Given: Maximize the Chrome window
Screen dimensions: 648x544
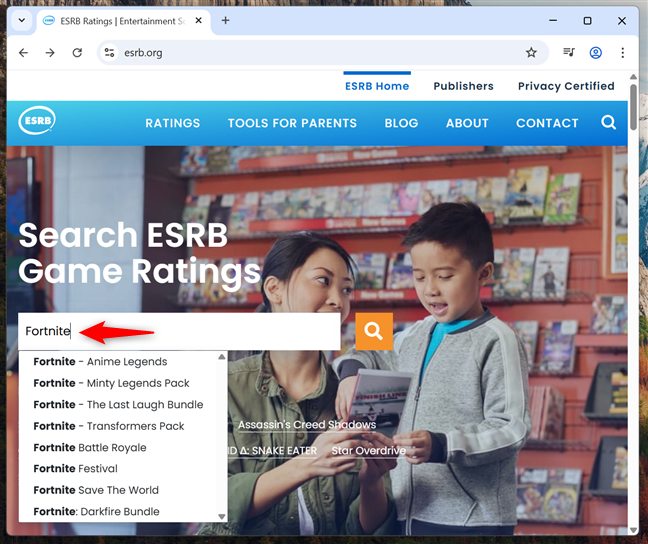Looking at the screenshot, I should tap(587, 20).
